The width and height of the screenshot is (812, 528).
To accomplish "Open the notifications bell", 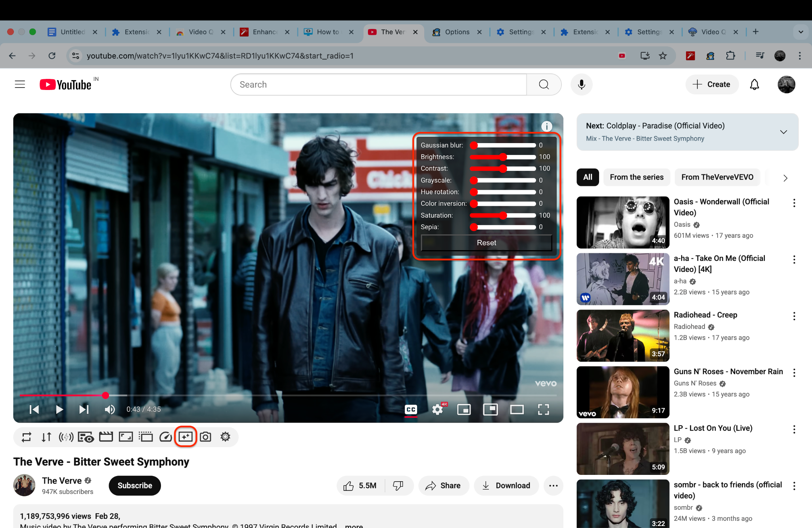I will click(755, 84).
